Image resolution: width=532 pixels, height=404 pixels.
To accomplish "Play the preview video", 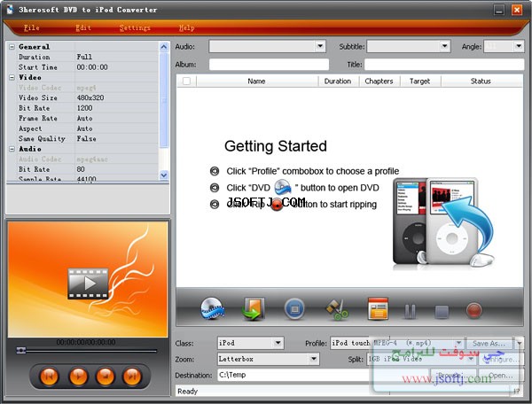I will pos(78,376).
